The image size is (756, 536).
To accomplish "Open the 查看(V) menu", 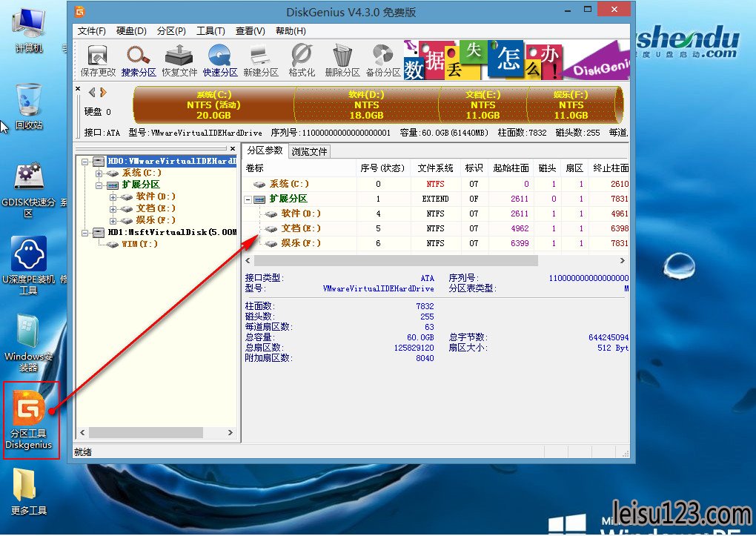I will 251,31.
